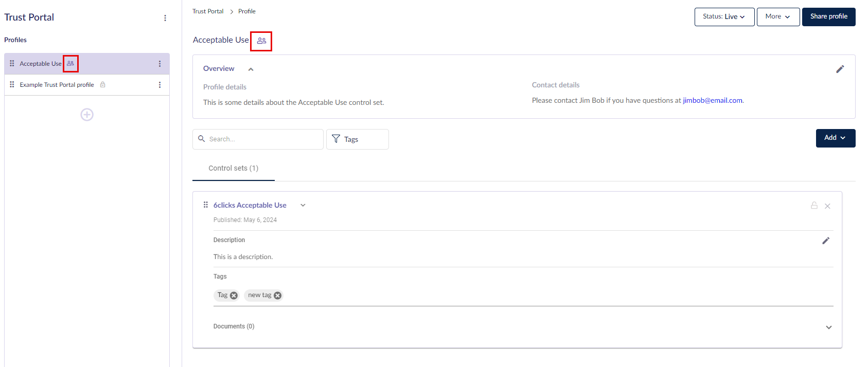Email jimbob@email.com link
Image resolution: width=868 pixels, height=367 pixels.
[713, 100]
